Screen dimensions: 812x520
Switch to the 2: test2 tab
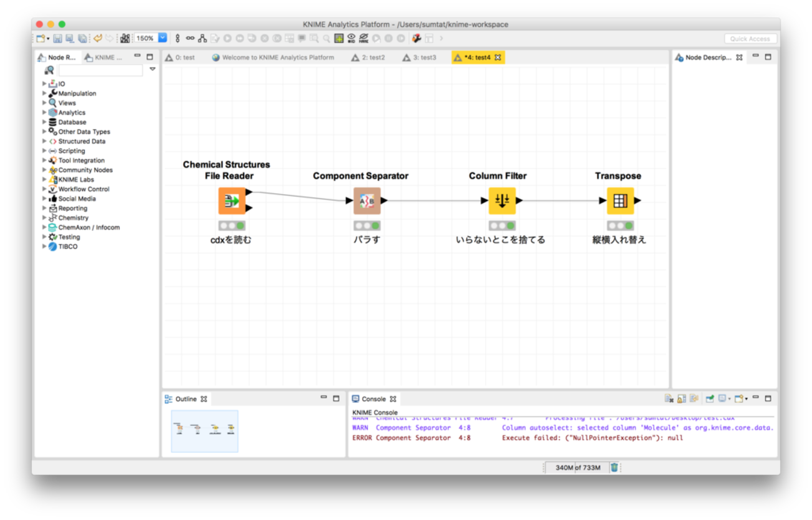click(368, 57)
